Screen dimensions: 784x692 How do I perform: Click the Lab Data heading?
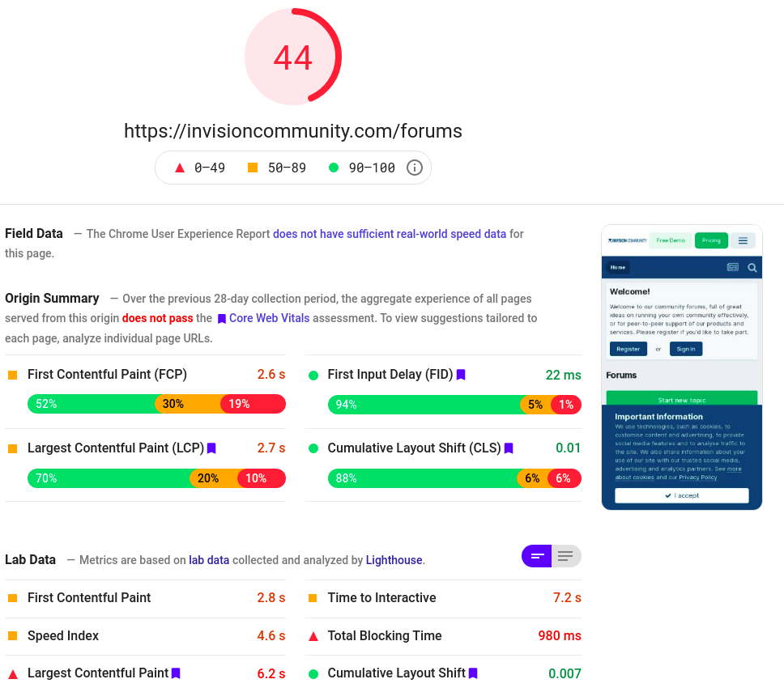[30, 559]
